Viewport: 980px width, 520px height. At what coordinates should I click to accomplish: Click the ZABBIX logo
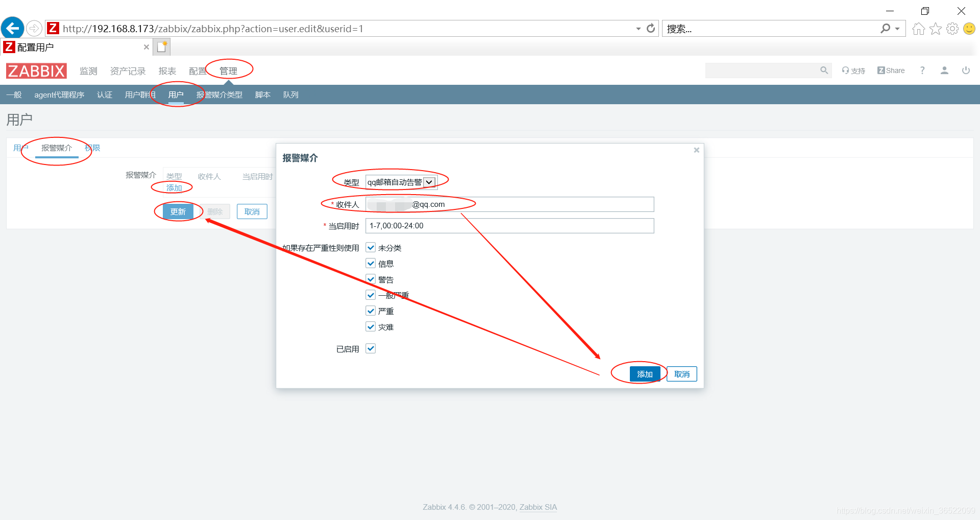tap(36, 71)
